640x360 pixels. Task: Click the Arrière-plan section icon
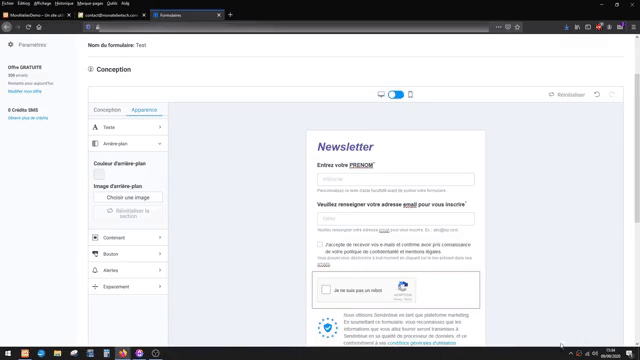[95, 144]
